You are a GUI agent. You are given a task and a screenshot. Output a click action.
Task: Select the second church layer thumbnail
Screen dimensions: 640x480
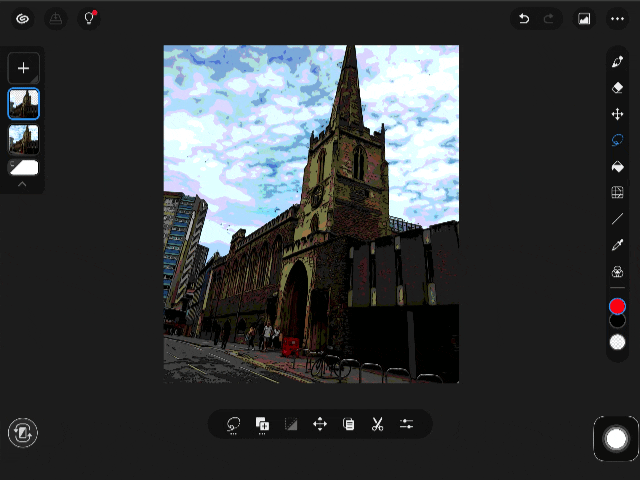(24, 137)
